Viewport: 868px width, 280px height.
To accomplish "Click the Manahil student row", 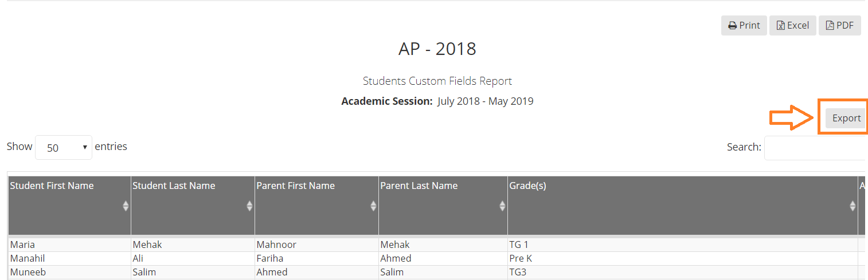I will point(433,258).
